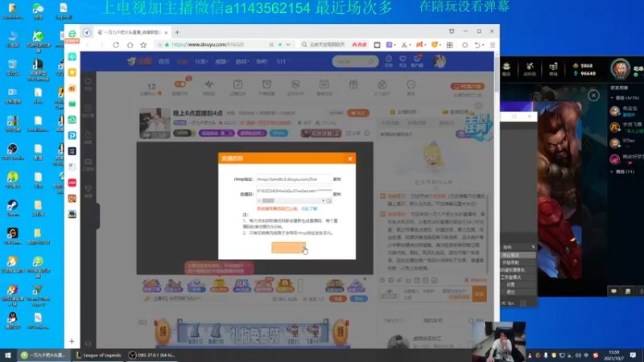Toggle the red checkbox above chat input
This screenshot has width=644, height=362.
(467, 280)
